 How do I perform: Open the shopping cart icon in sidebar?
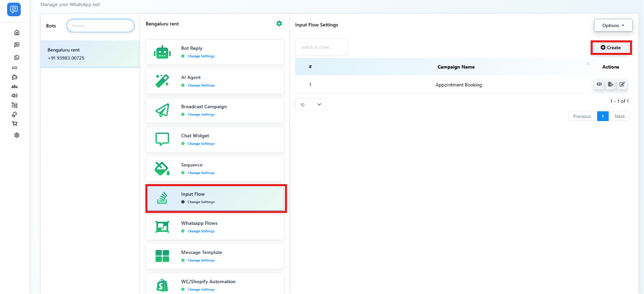14,123
